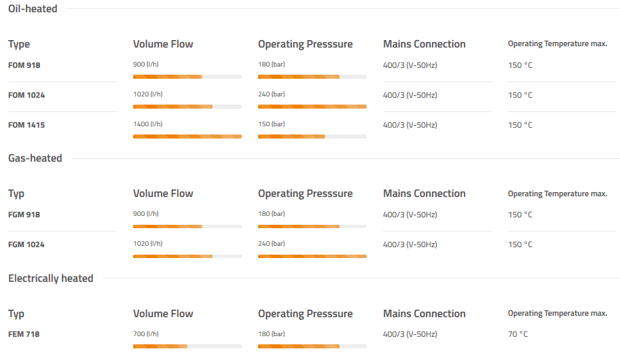Click the FGM 918 operating pressure bar
This screenshot has width=620, height=364.
pyautogui.click(x=312, y=226)
